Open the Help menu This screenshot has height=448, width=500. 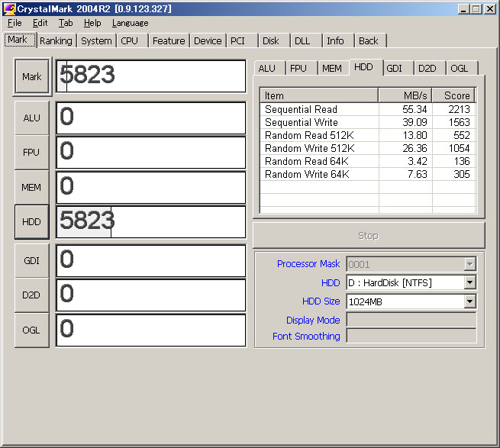92,23
